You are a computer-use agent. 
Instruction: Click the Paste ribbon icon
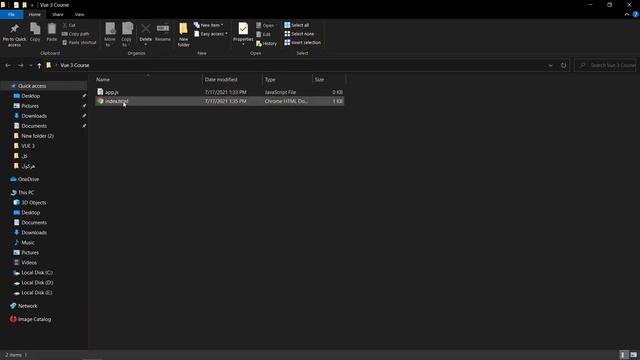tap(51, 32)
